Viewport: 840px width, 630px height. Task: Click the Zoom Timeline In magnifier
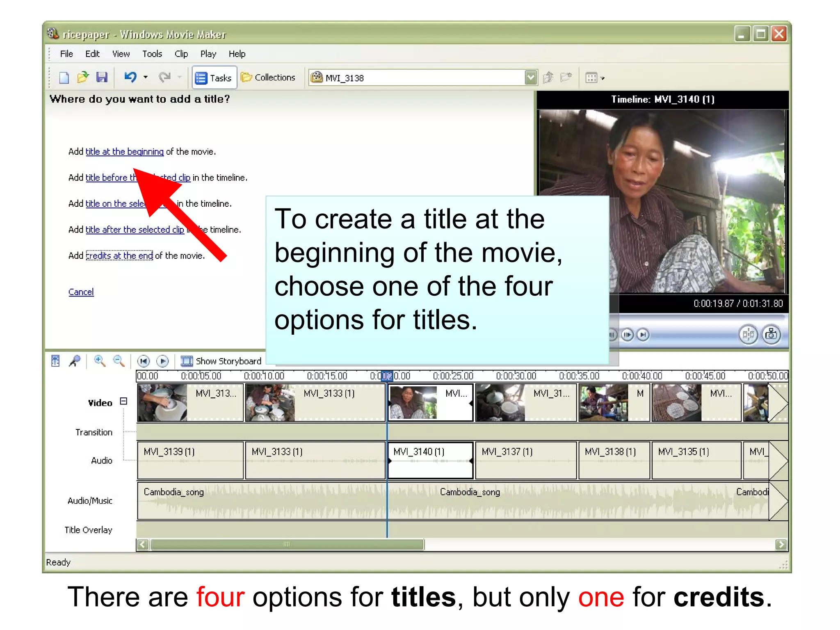100,361
